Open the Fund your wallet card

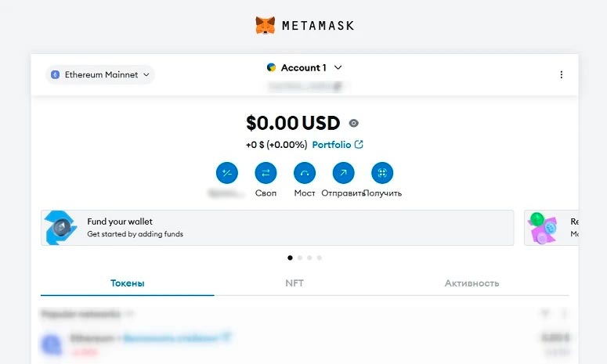point(277,228)
